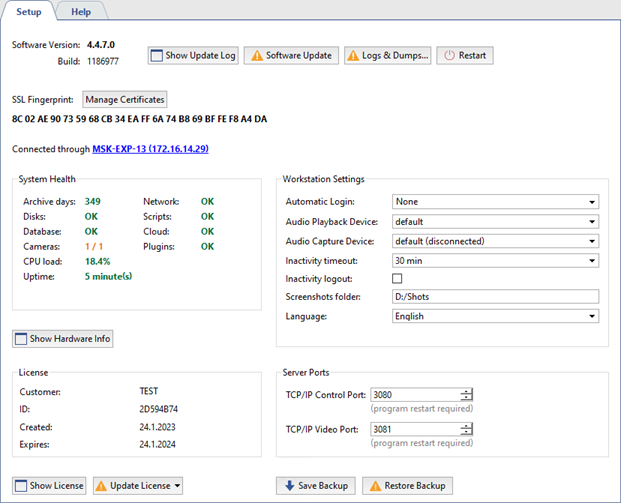Viewport: 621px width, 503px height.
Task: Click Restore Backup warning button
Action: (407, 485)
